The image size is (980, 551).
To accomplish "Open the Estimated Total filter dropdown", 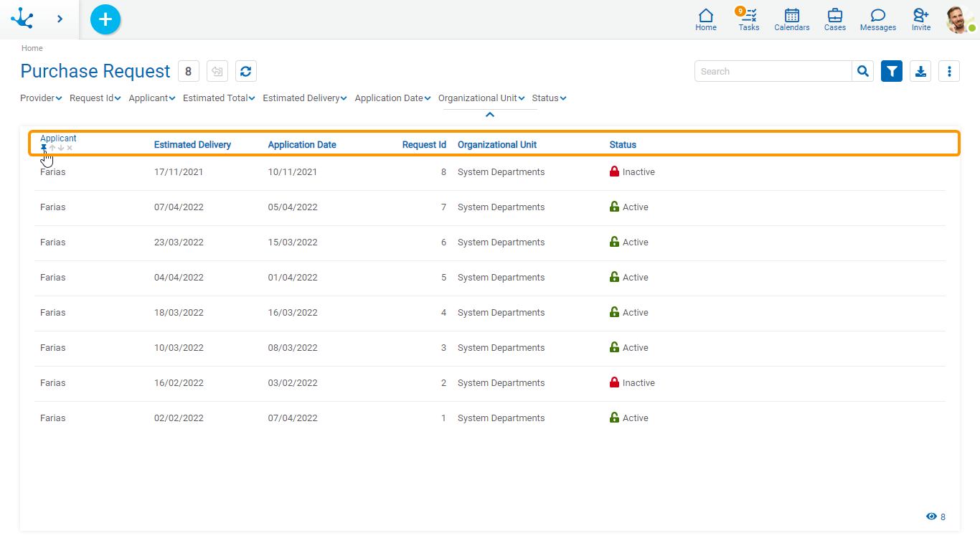I will point(219,98).
